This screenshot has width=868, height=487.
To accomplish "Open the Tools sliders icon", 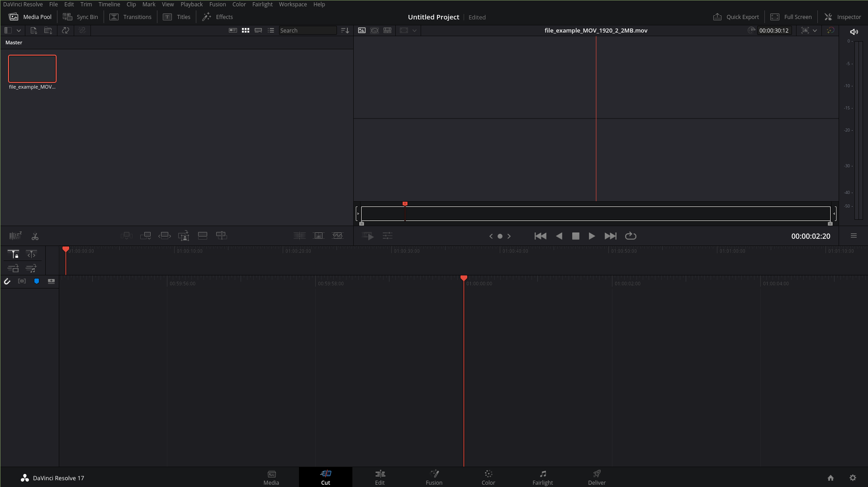I will 388,236.
